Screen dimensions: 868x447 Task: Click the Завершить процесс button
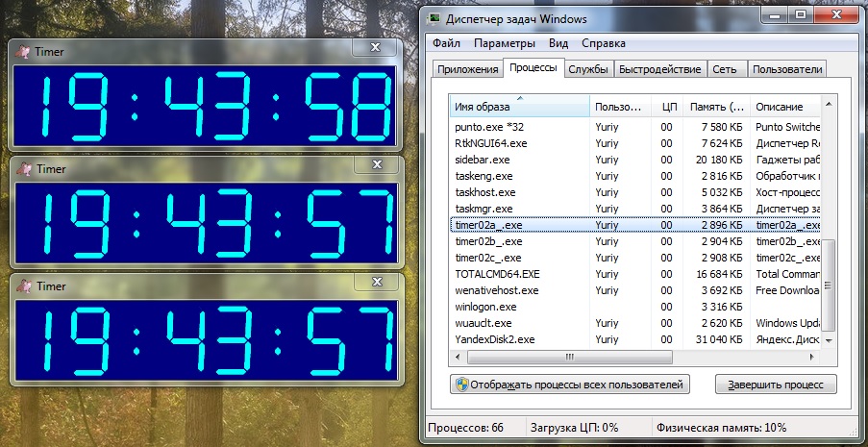776,385
